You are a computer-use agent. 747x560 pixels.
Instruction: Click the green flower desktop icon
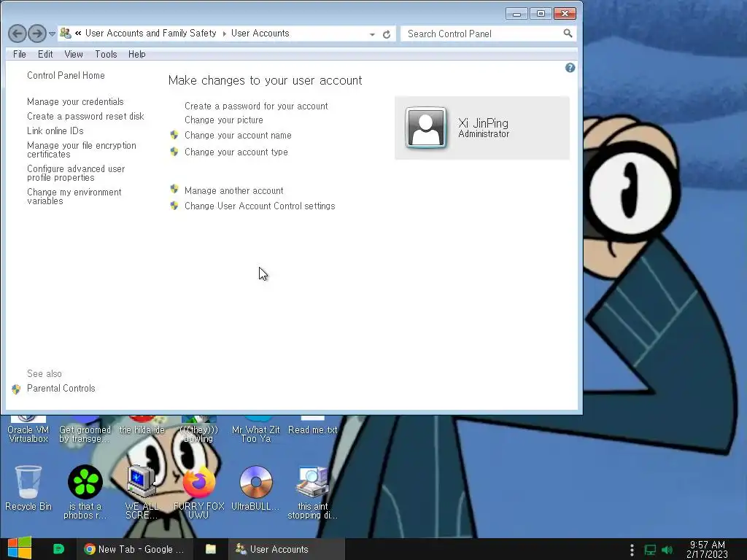85,482
